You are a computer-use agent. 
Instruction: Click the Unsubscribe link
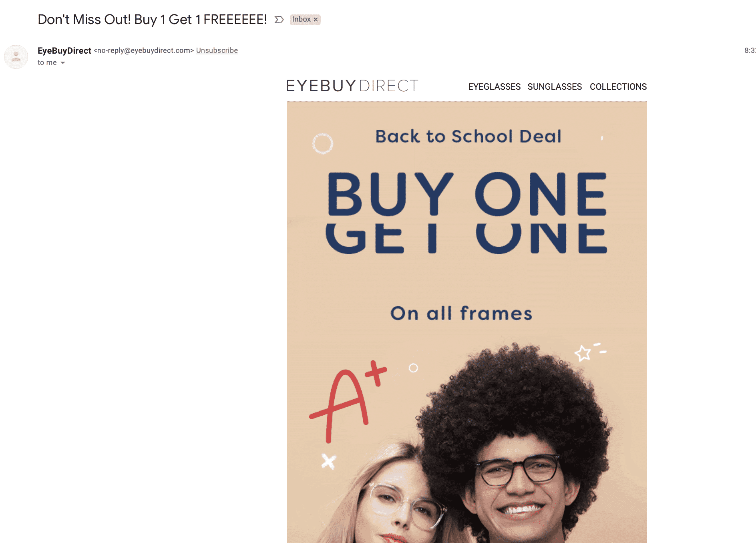tap(217, 50)
